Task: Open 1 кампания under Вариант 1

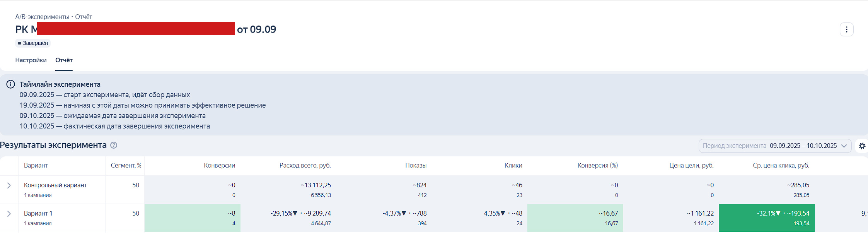Action: 38,223
